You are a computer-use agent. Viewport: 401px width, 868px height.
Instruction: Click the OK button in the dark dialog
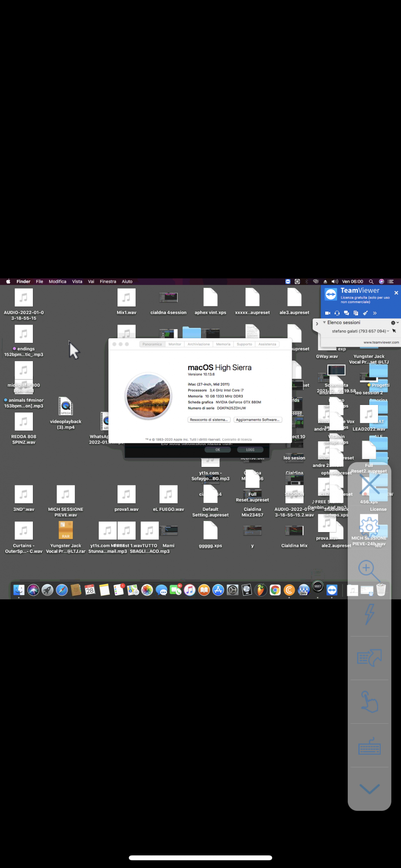(218, 450)
